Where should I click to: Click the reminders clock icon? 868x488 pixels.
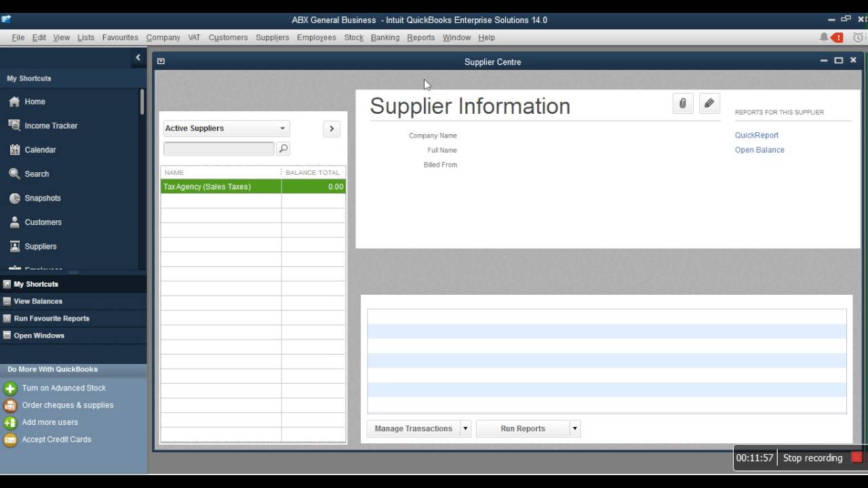pyautogui.click(x=859, y=37)
